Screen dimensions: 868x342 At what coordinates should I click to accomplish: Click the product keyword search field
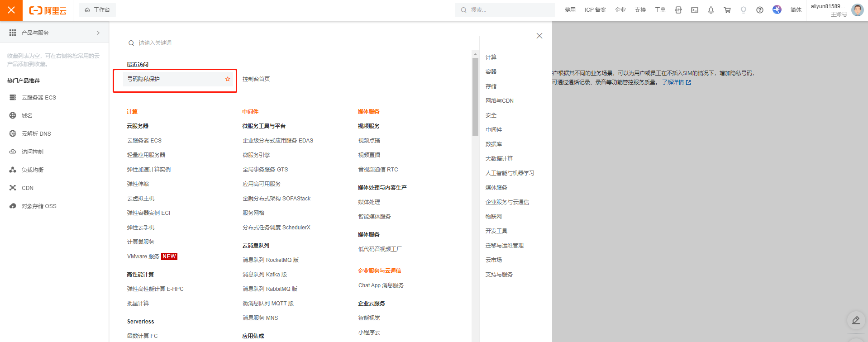click(x=301, y=43)
